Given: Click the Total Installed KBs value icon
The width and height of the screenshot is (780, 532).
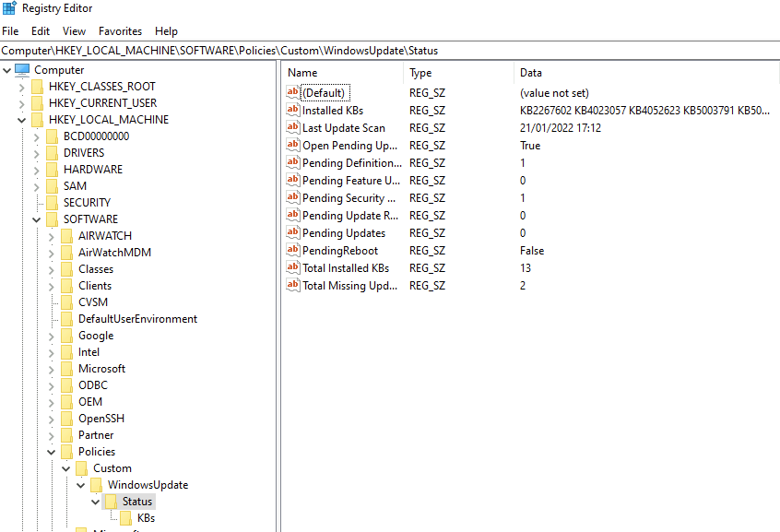Looking at the screenshot, I should click(293, 268).
